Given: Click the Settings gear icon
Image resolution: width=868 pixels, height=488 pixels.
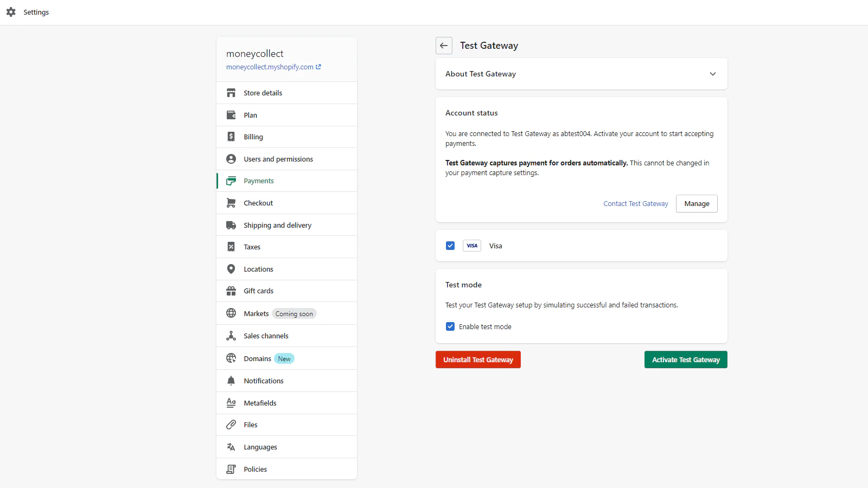Looking at the screenshot, I should (11, 12).
